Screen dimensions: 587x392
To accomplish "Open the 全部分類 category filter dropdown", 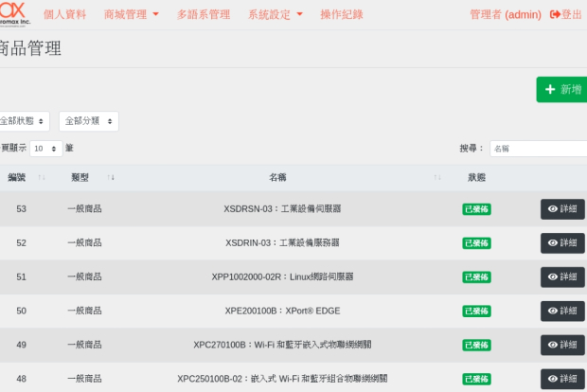I will (89, 121).
